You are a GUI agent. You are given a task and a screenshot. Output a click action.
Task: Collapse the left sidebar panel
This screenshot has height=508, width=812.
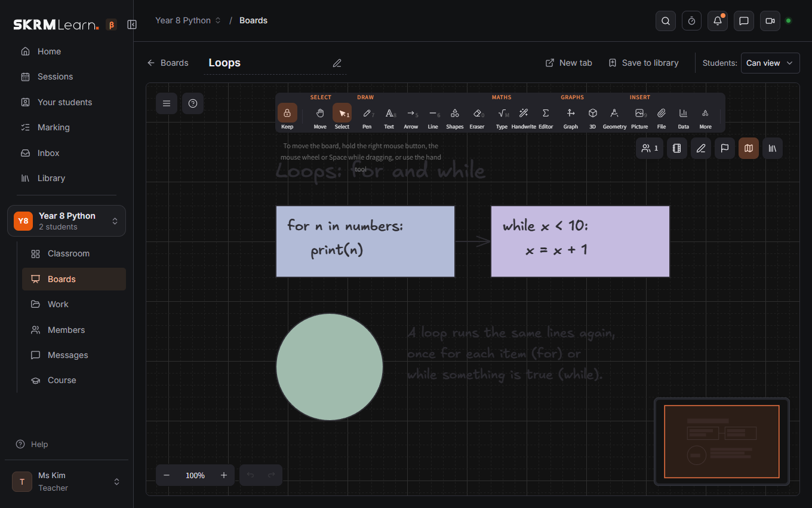coord(132,25)
